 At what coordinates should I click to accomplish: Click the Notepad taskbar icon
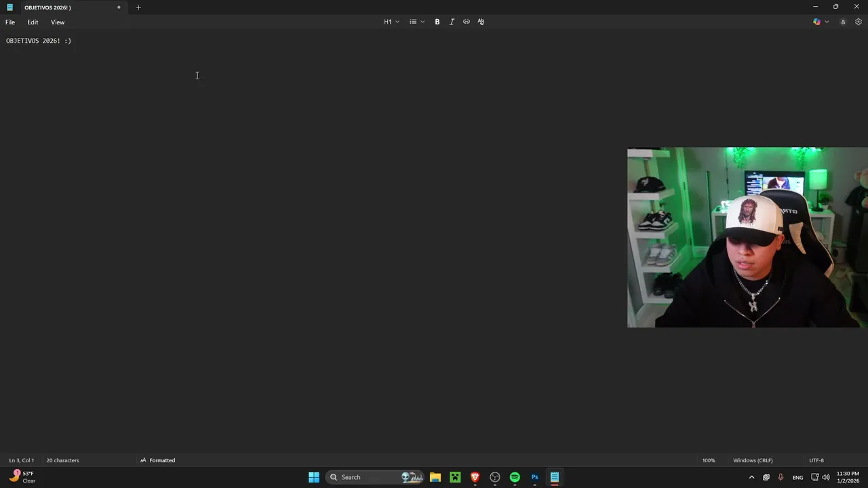pyautogui.click(x=555, y=477)
